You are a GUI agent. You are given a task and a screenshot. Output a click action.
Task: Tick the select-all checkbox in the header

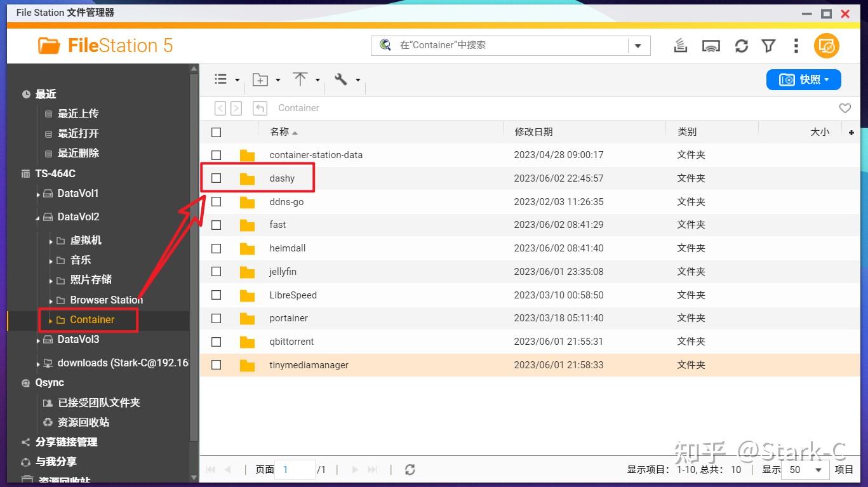pyautogui.click(x=216, y=131)
